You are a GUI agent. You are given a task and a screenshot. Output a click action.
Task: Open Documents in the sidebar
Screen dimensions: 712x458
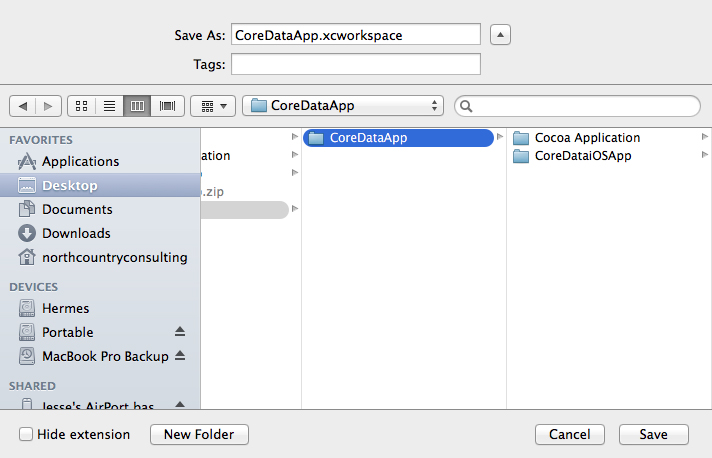[x=100, y=209]
